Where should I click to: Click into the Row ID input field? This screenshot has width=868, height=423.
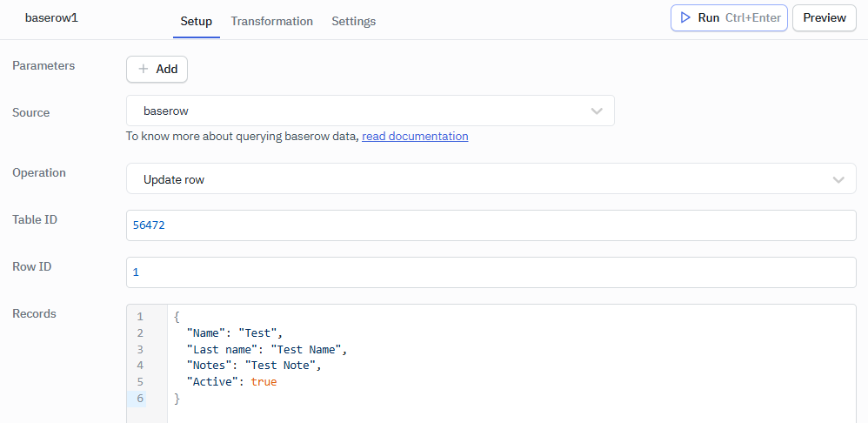point(491,272)
